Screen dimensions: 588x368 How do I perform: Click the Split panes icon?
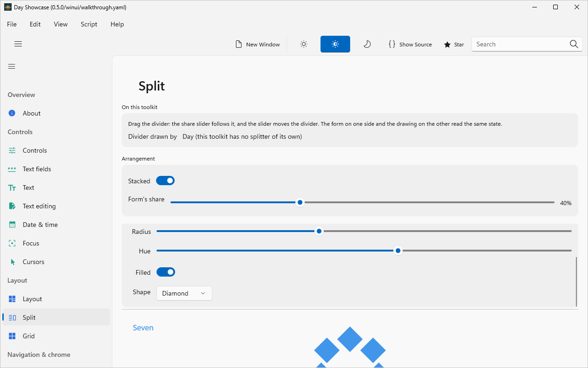(12, 317)
